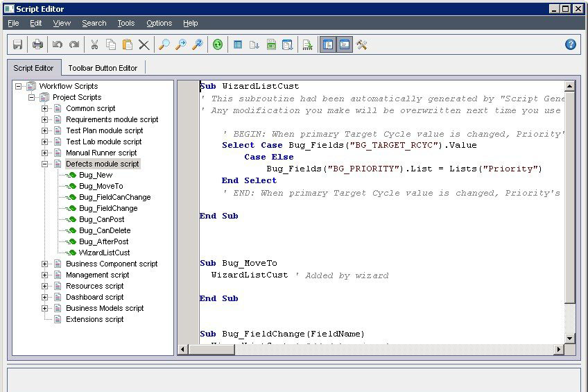Viewport: 588px width, 392px height.
Task: Click the horizontal scroll left arrow
Action: coord(182,349)
